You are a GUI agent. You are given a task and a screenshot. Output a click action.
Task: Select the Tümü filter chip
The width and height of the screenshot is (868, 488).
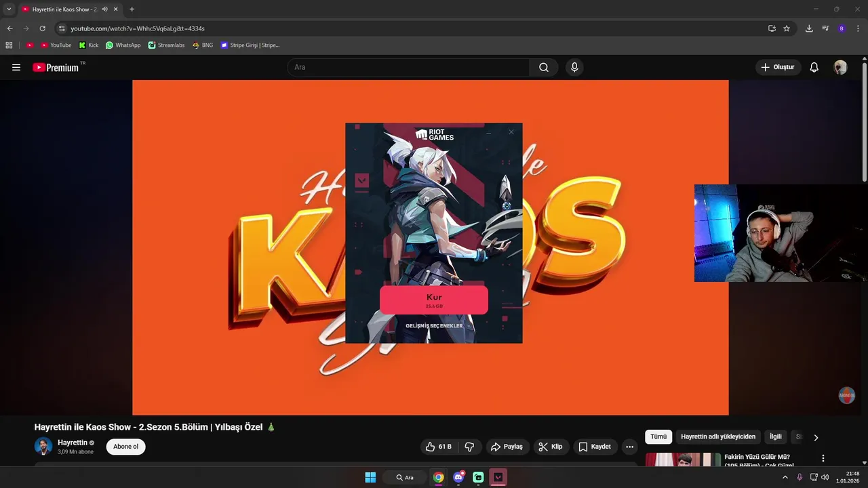[658, 437]
